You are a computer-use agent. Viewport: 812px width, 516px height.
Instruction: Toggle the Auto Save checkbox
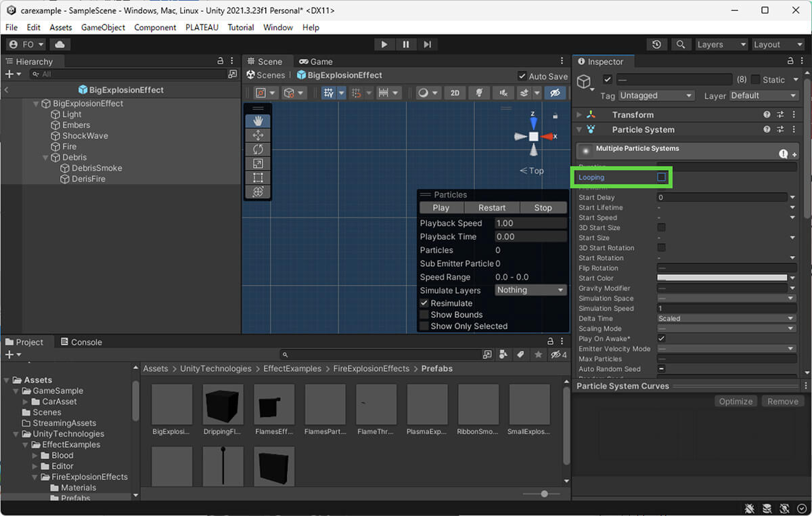click(522, 77)
